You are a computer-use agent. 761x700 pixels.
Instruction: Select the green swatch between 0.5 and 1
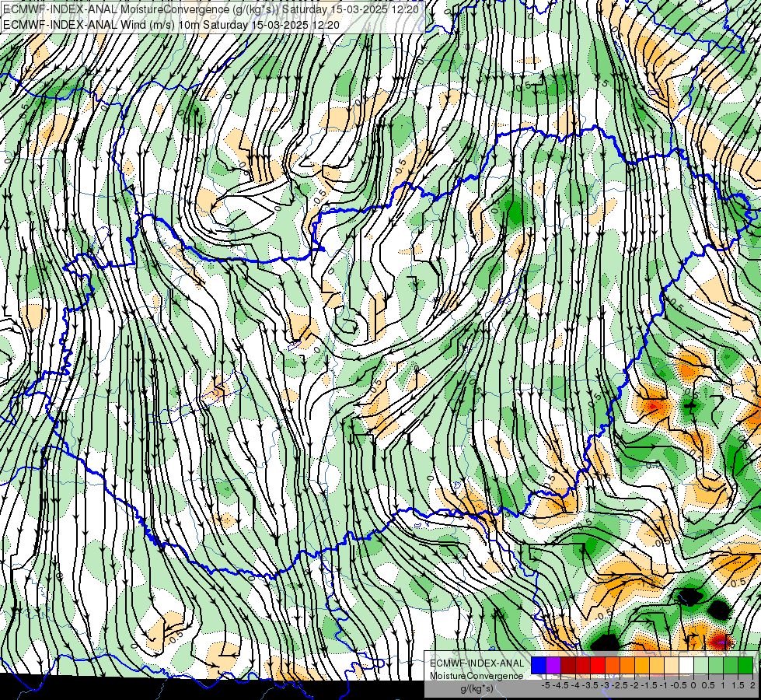tap(715, 665)
